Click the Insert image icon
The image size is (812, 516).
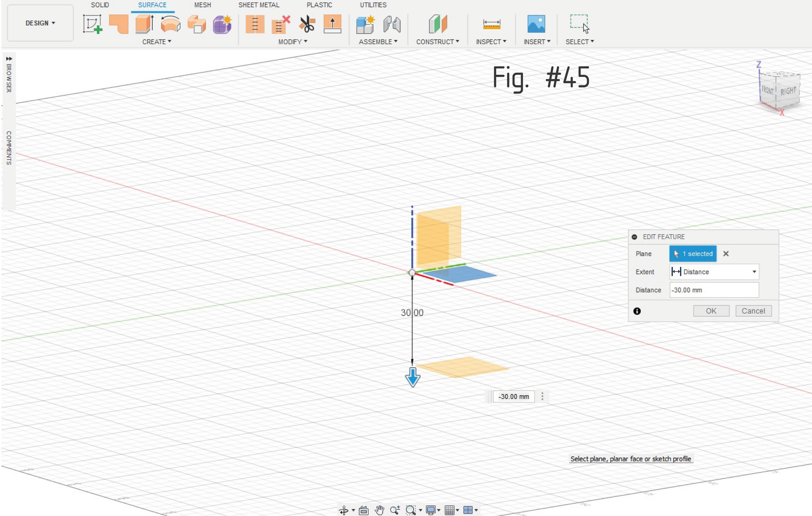(536, 24)
